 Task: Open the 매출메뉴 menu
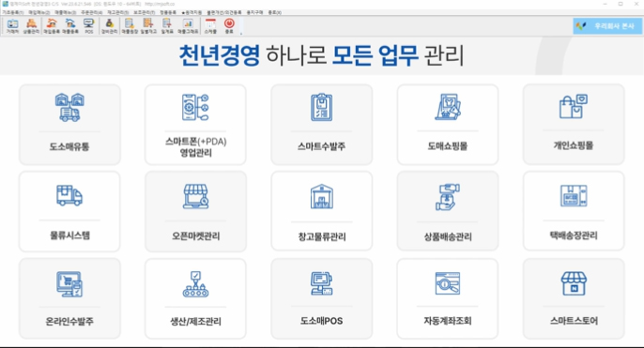click(x=66, y=13)
